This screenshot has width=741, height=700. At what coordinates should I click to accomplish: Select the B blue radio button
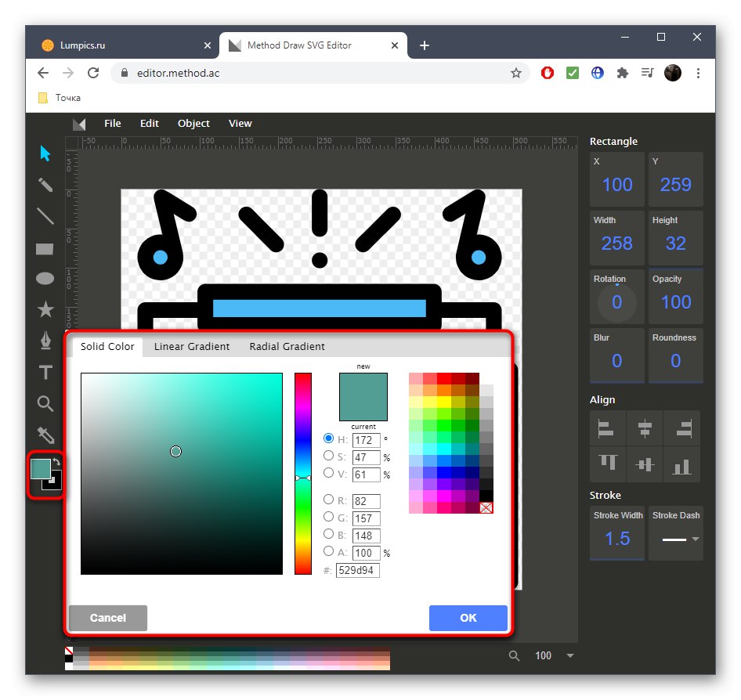(x=328, y=534)
